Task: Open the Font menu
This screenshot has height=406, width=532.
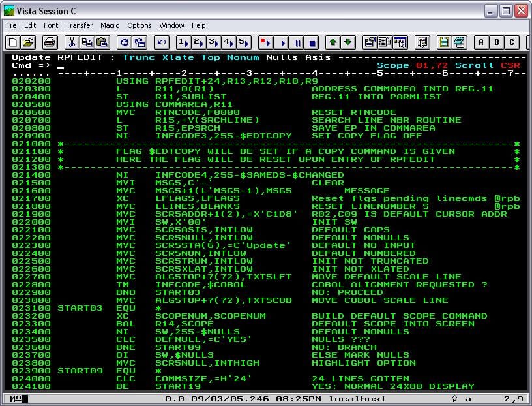Action: click(x=51, y=26)
